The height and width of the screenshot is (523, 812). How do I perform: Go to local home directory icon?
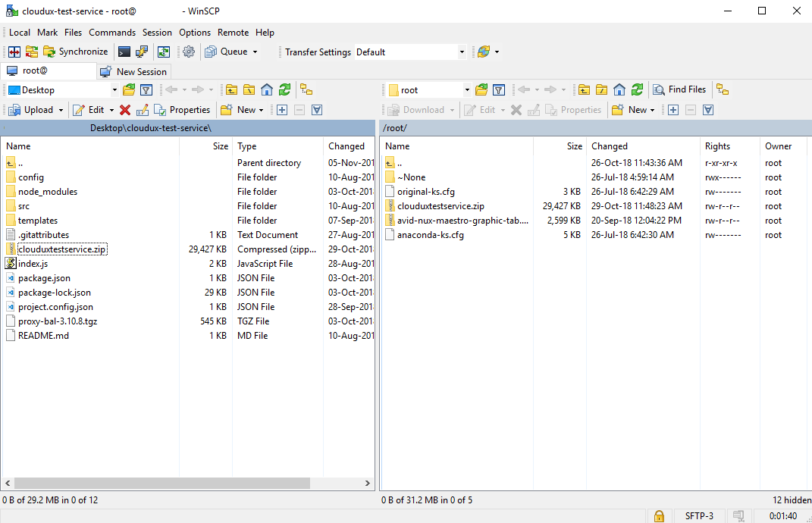[267, 90]
